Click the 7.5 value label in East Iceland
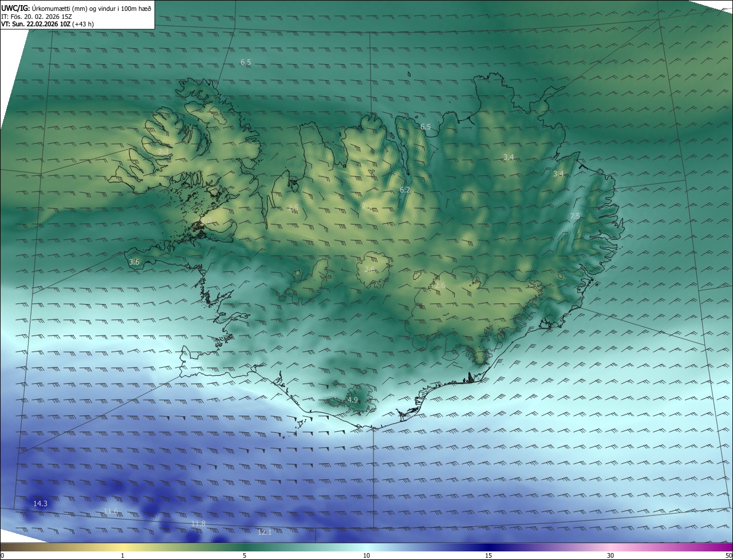This screenshot has height=560, width=733. [575, 216]
